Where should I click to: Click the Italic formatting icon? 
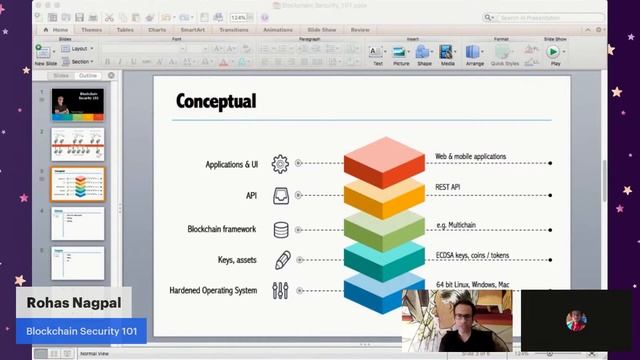pos(120,62)
